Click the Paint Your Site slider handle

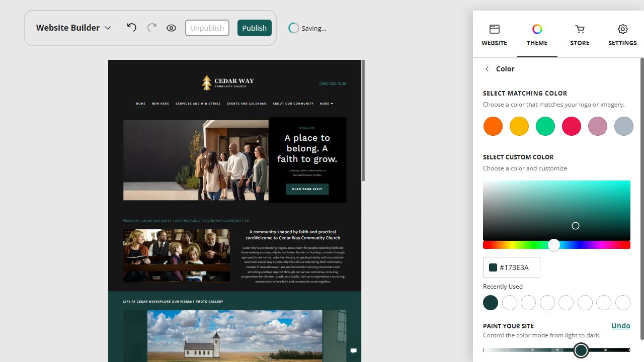581,350
